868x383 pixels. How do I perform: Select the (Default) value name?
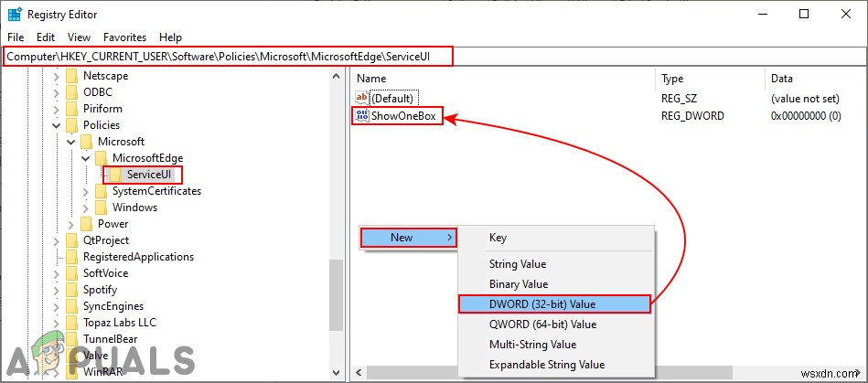pyautogui.click(x=392, y=99)
